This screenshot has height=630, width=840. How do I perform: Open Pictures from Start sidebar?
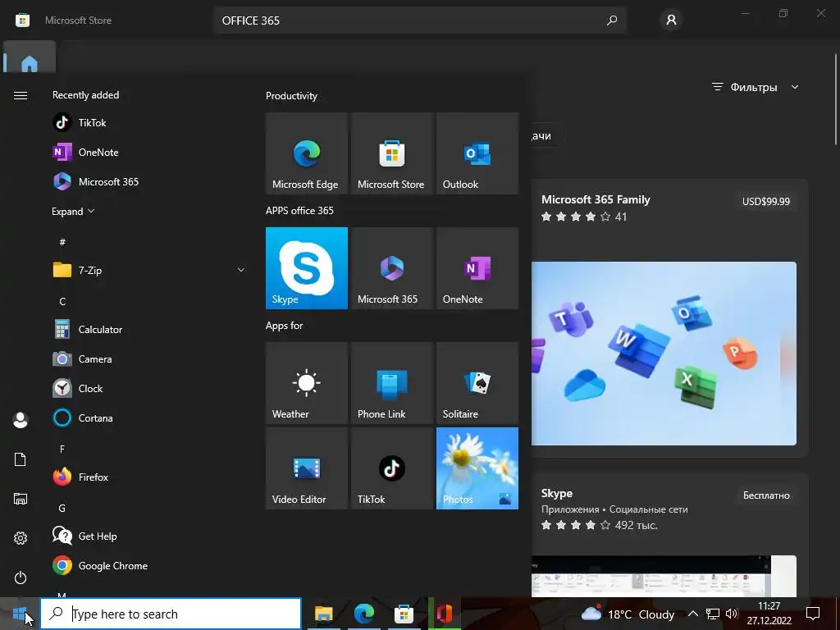coord(21,499)
